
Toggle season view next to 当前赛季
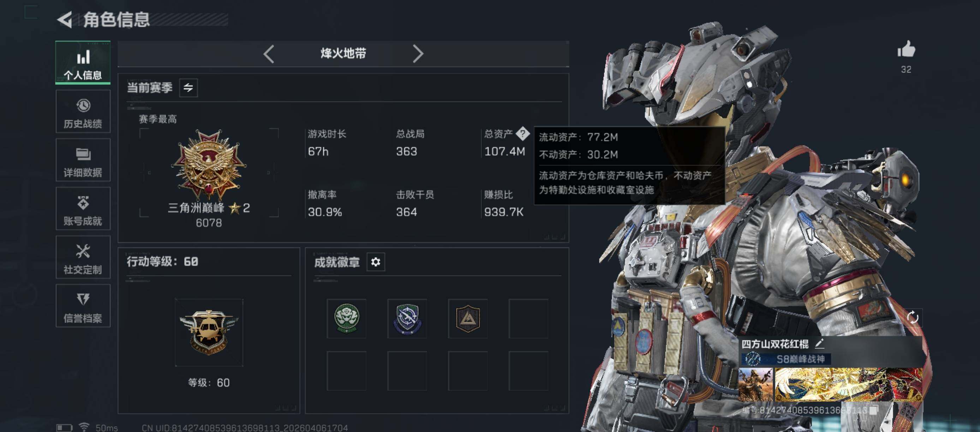pyautogui.click(x=188, y=88)
